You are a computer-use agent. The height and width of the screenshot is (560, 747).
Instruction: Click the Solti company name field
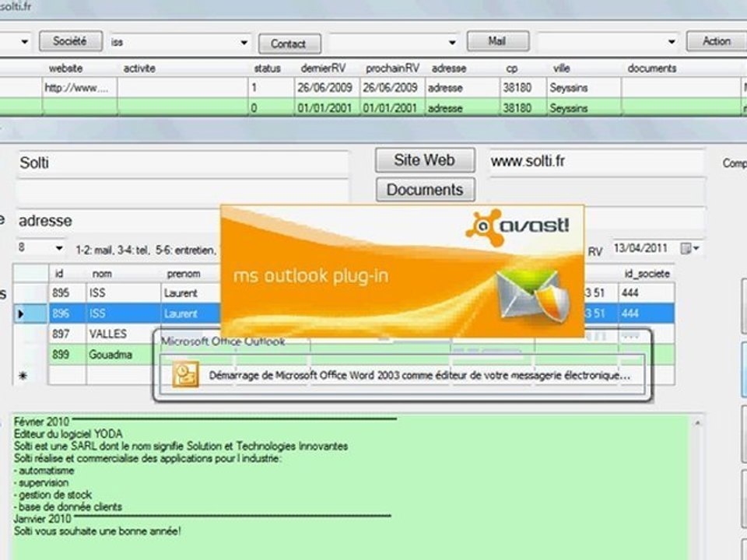(x=182, y=163)
